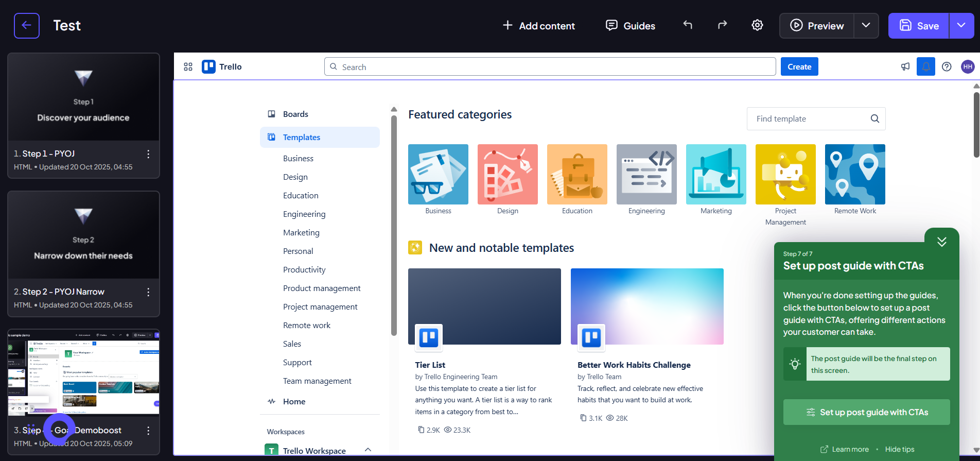The image size is (980, 461).
Task: Open the Project Management featured category tile
Action: (785, 185)
